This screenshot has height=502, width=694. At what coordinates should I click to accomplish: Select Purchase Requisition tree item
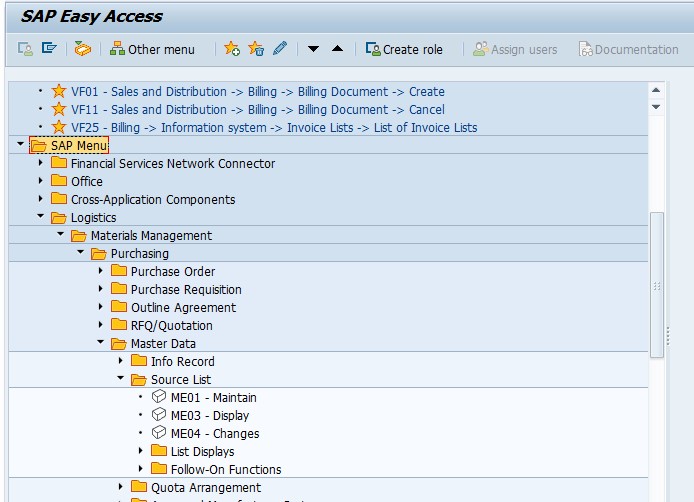tap(186, 290)
